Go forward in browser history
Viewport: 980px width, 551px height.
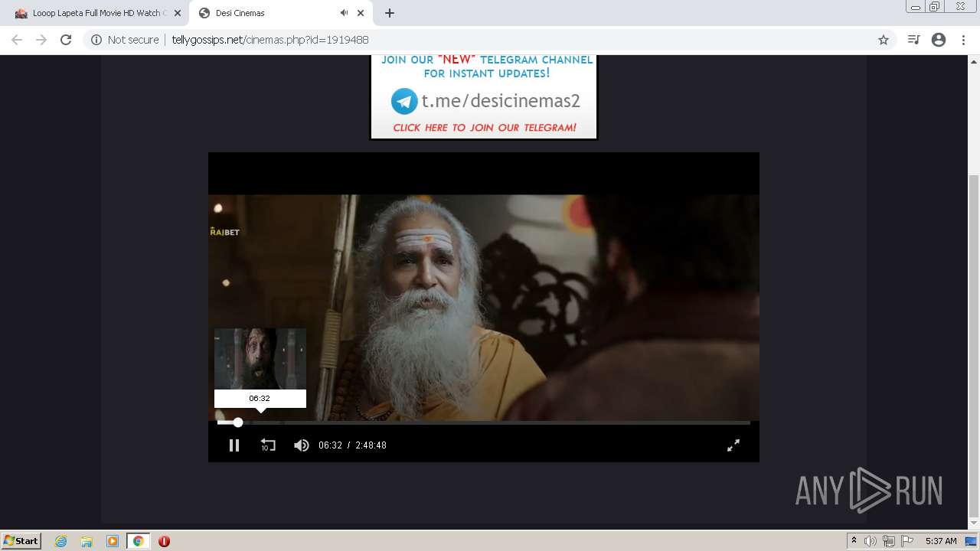[41, 40]
